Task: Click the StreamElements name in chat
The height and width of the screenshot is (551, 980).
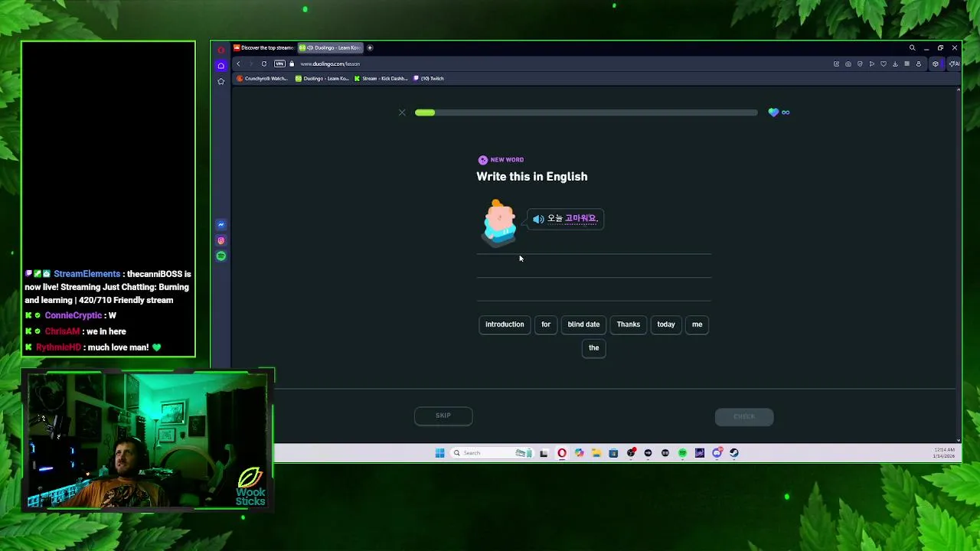Action: [87, 274]
